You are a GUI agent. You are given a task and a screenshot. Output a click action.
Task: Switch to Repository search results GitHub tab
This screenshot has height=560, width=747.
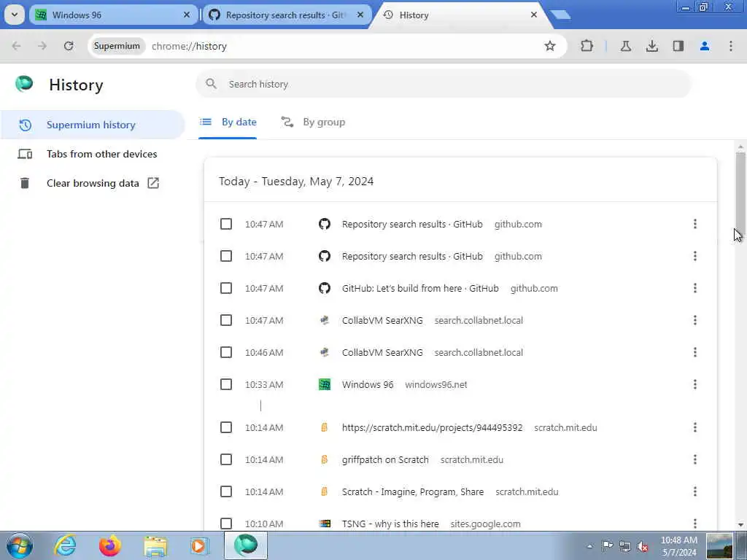[287, 15]
